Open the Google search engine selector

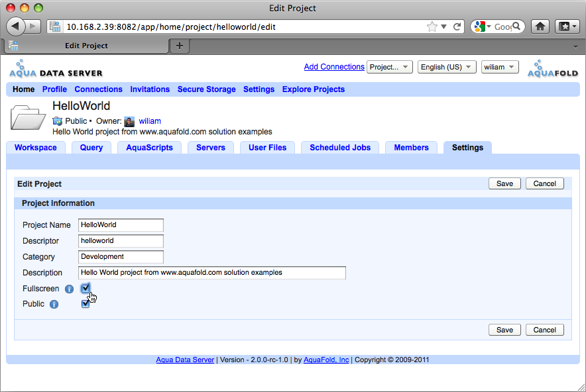coord(482,27)
